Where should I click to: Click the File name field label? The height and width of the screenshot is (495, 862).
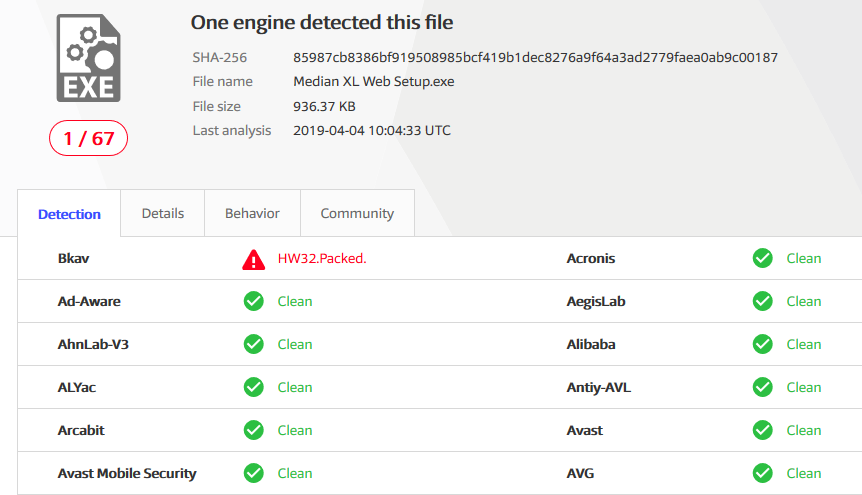[x=223, y=81]
